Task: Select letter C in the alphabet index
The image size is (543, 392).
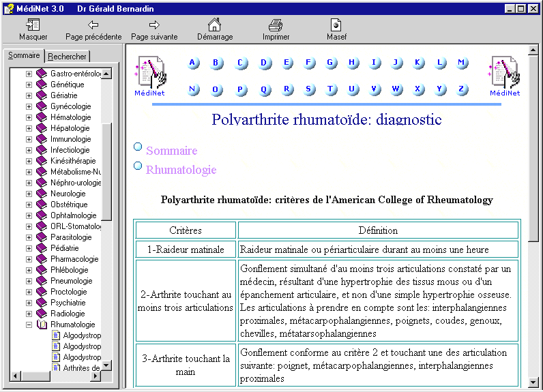Action: [x=240, y=63]
